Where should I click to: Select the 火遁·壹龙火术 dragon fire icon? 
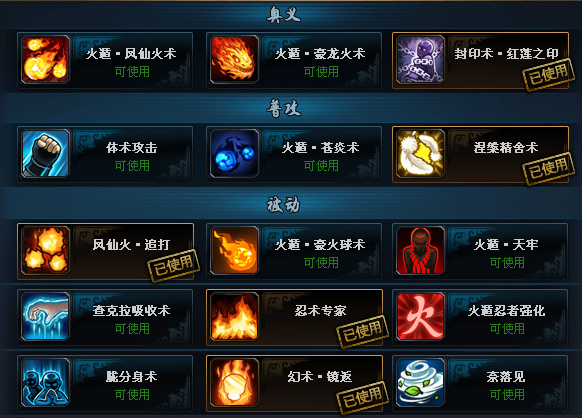click(234, 59)
